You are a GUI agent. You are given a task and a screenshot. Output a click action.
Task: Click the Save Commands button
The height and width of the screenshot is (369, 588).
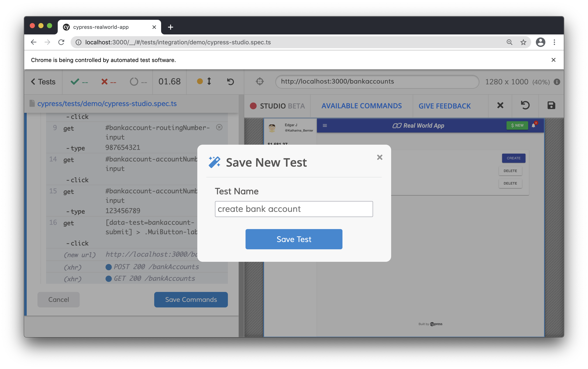coord(191,299)
